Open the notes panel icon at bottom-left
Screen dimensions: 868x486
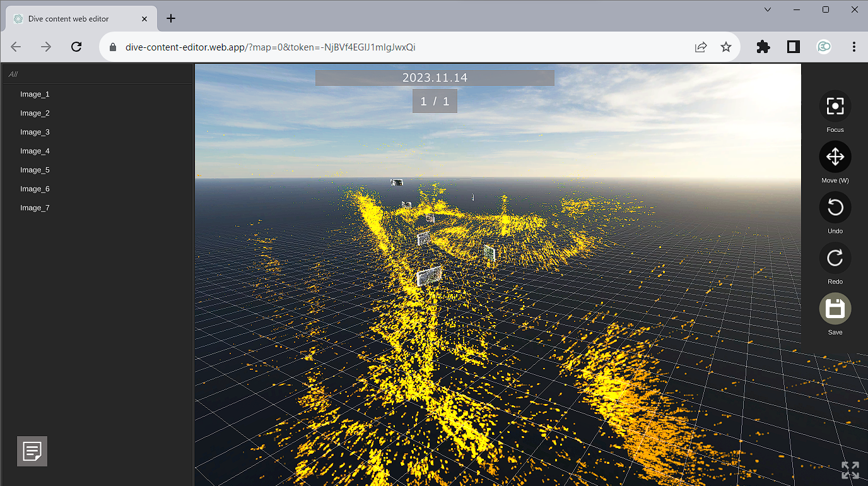32,451
